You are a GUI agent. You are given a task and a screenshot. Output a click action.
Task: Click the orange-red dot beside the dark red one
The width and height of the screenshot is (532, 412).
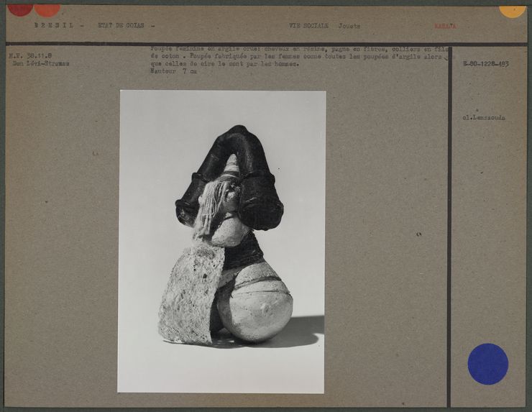(x=47, y=9)
